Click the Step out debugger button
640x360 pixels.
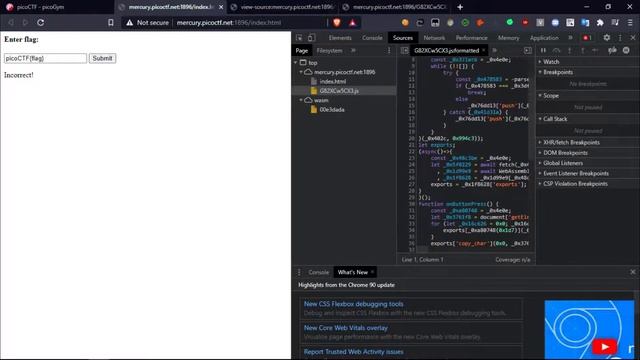(582, 50)
